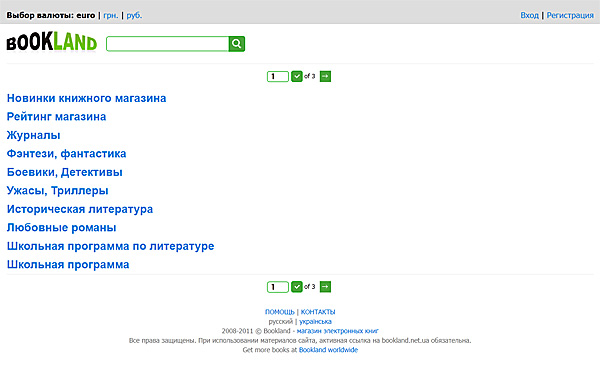The image size is (600, 375).
Task: Switch currency to руб.
Action: (134, 15)
